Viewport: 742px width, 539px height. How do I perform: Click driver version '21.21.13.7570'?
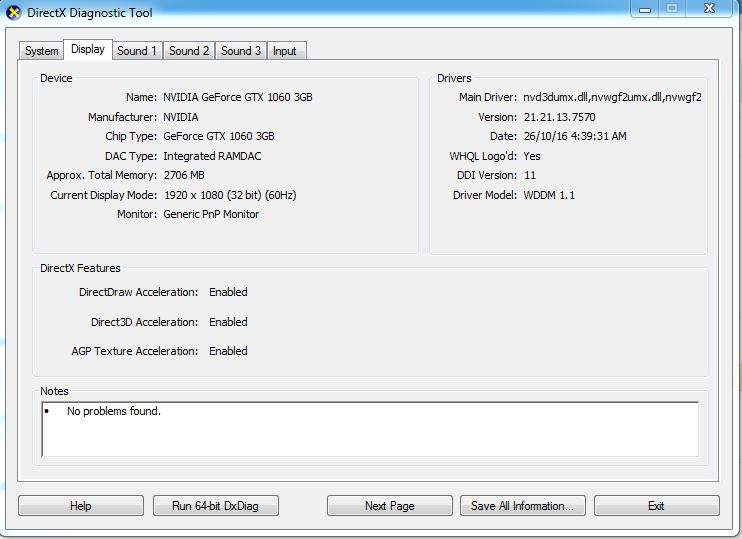click(559, 117)
